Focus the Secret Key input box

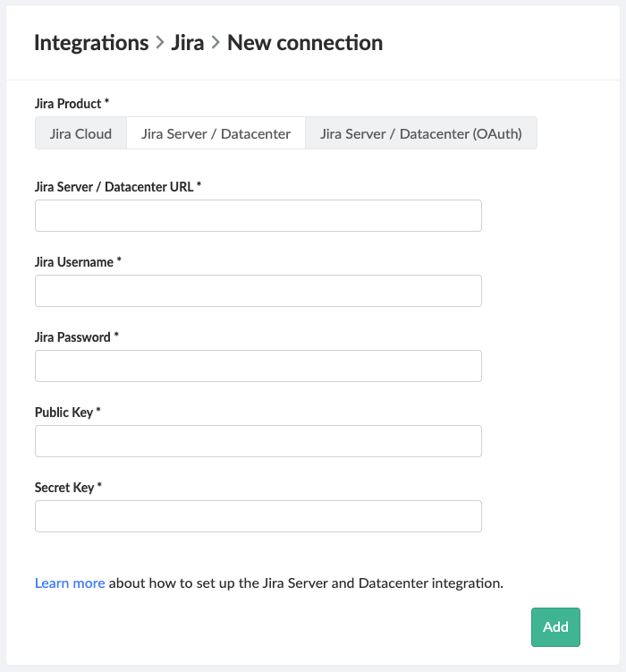coord(258,516)
